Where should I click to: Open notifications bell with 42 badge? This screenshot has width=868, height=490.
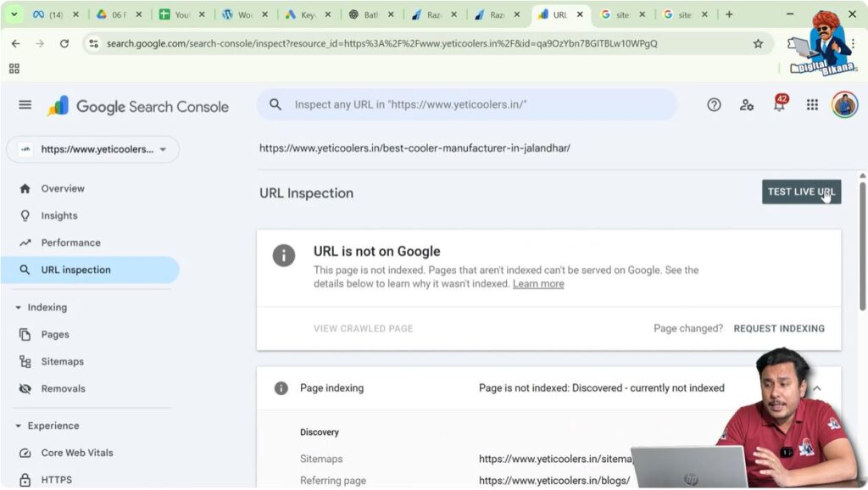tap(780, 103)
